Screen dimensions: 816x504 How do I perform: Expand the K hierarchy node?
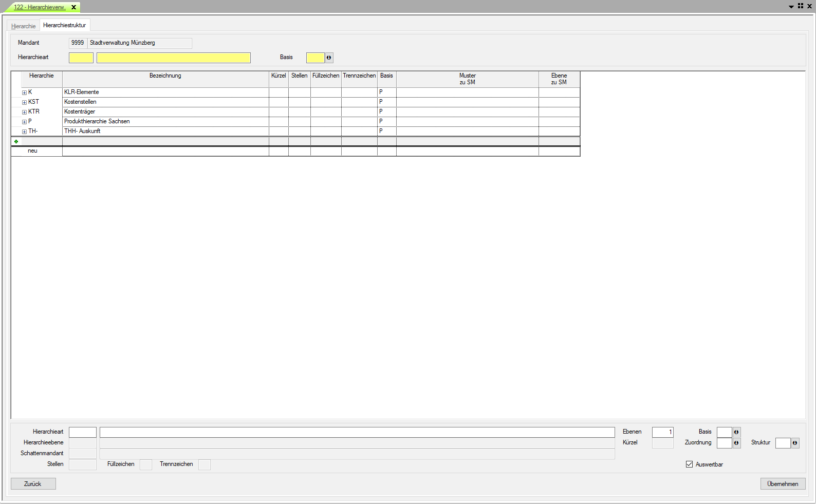tap(24, 92)
